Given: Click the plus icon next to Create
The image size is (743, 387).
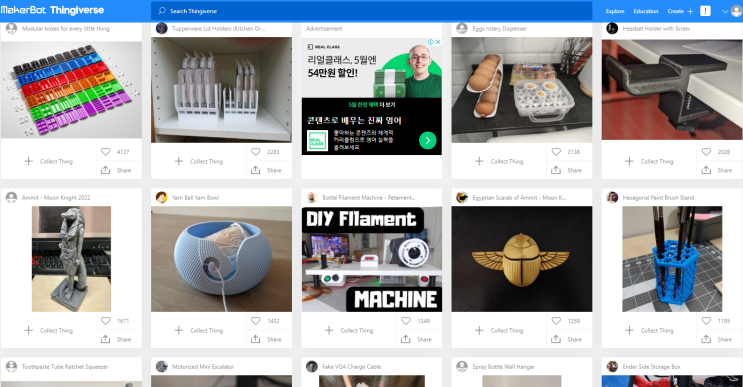Looking at the screenshot, I should click(x=690, y=11).
